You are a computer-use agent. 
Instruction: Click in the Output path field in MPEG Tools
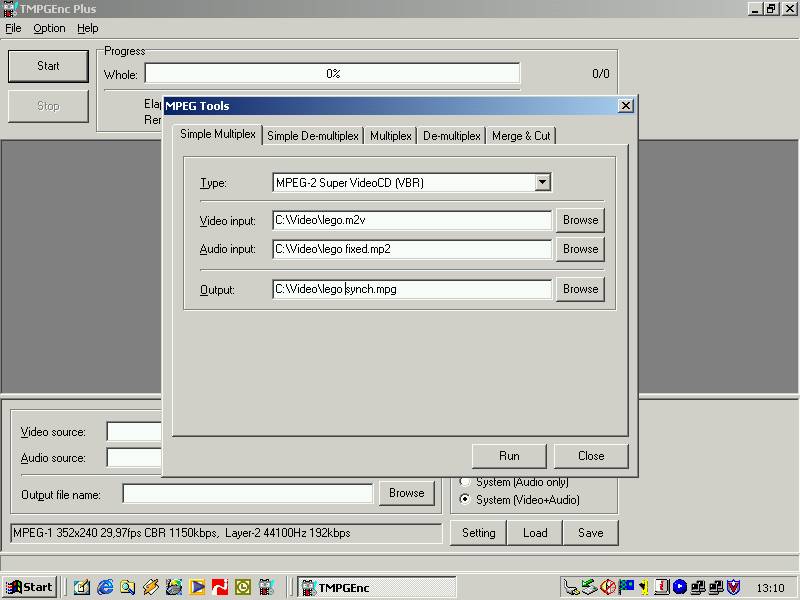point(412,289)
